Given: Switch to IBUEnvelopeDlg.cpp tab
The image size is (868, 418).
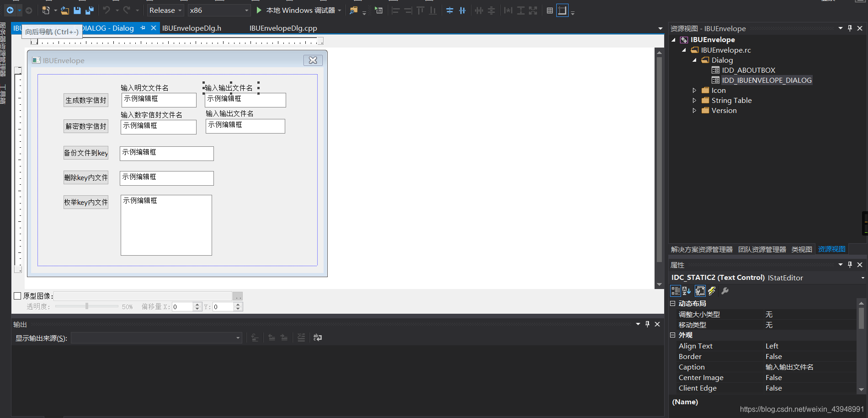Looking at the screenshot, I should (x=283, y=28).
